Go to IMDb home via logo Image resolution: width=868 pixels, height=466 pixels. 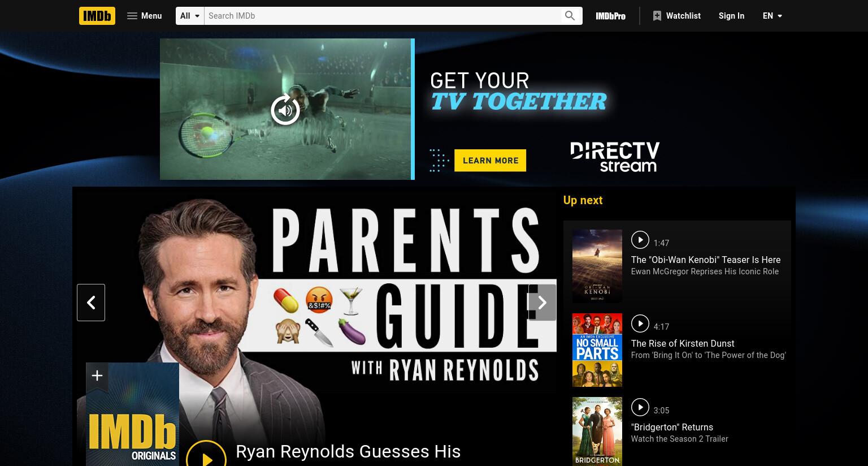97,16
